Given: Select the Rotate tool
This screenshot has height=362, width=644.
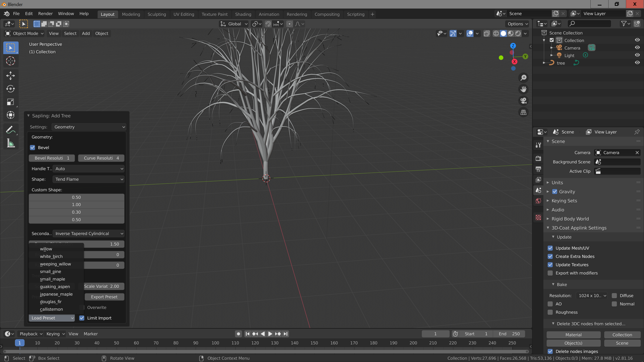Looking at the screenshot, I should click(11, 89).
